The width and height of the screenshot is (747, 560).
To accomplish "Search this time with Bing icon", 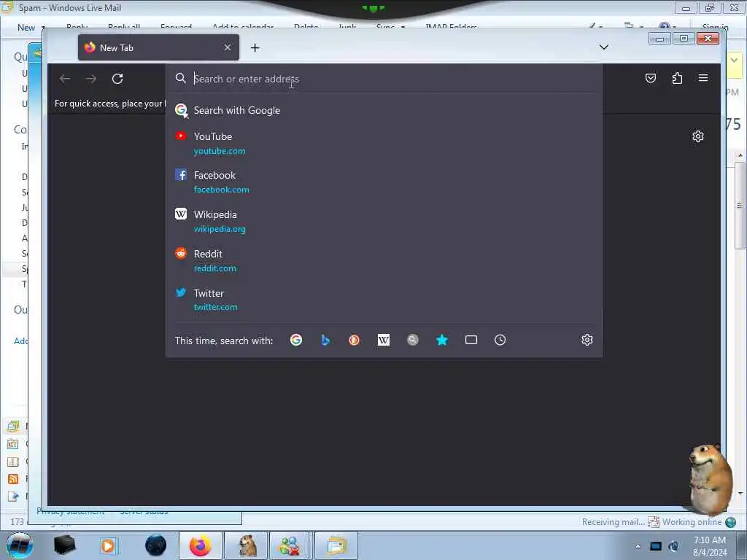I will pos(325,340).
